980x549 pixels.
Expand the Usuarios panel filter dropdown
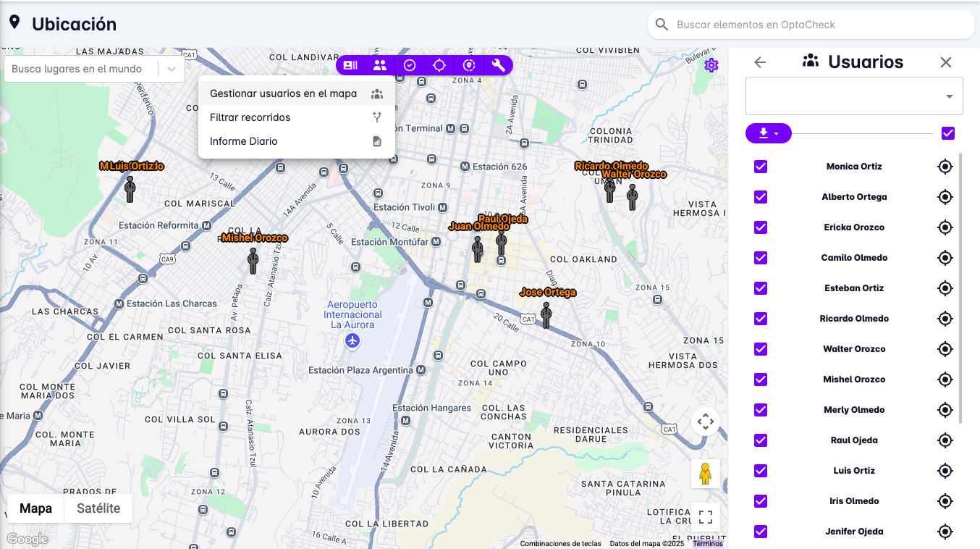[x=949, y=96]
